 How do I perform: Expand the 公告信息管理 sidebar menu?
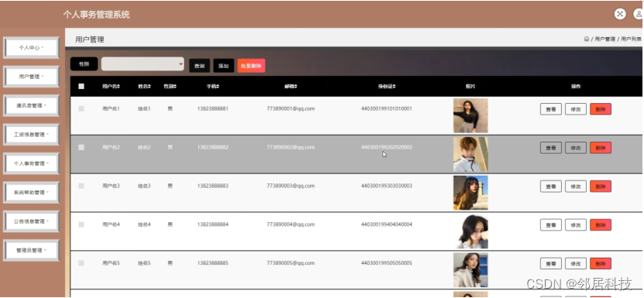point(31,221)
